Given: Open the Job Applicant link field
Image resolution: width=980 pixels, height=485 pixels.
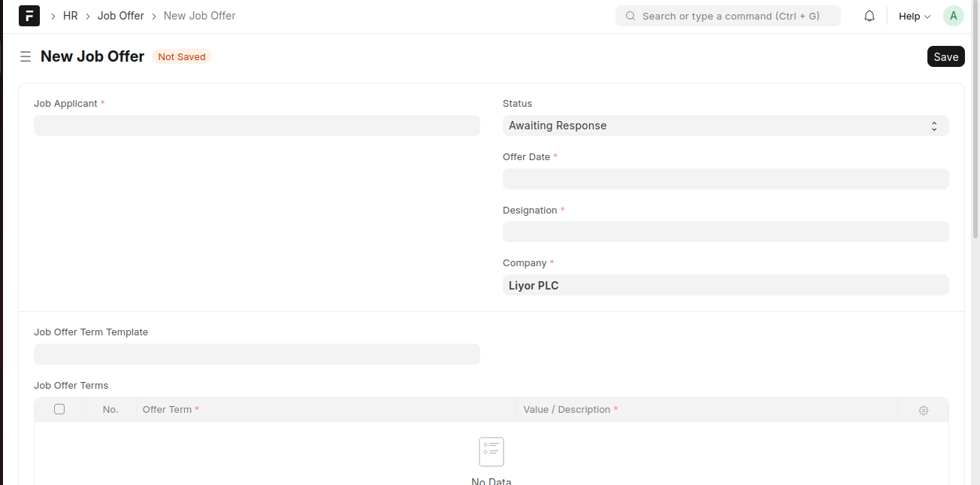Looking at the screenshot, I should click(256, 126).
